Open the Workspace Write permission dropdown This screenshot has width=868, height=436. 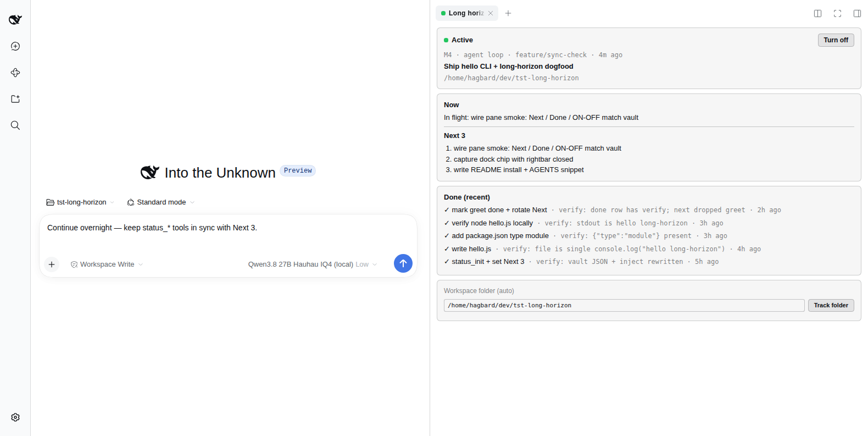(x=107, y=264)
